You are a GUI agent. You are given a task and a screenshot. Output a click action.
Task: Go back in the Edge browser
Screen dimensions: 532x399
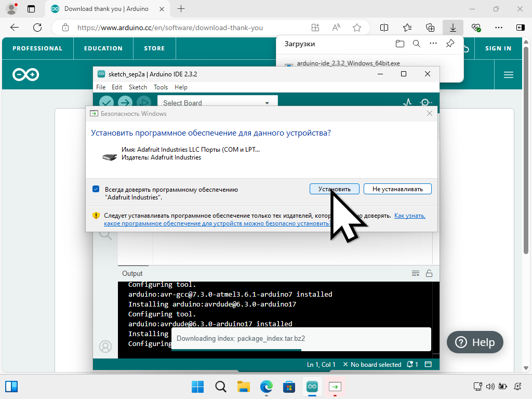15,28
